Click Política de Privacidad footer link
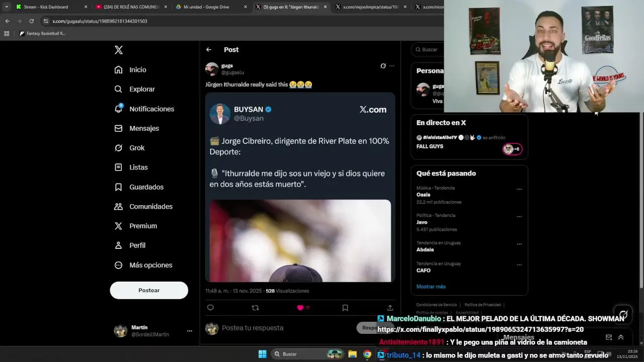Viewport: 644px width, 362px height. (482, 305)
